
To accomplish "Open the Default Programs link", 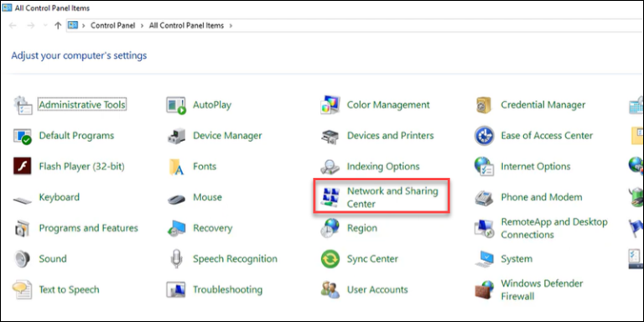I will [x=76, y=136].
